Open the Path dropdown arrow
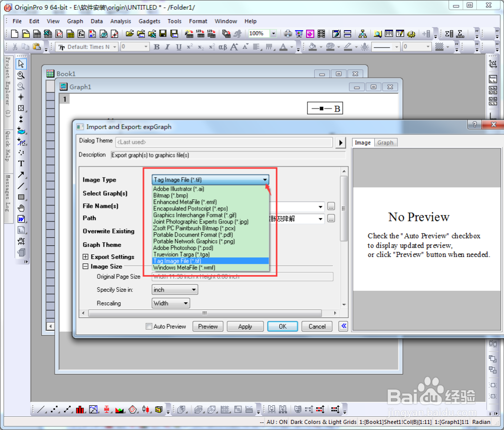This screenshot has width=504, height=430. click(321, 219)
